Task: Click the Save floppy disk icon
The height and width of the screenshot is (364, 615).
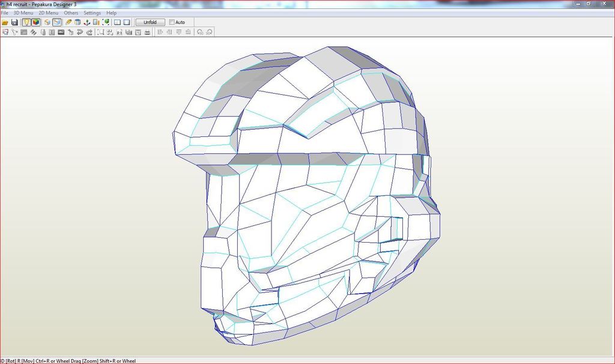Action: coord(14,22)
